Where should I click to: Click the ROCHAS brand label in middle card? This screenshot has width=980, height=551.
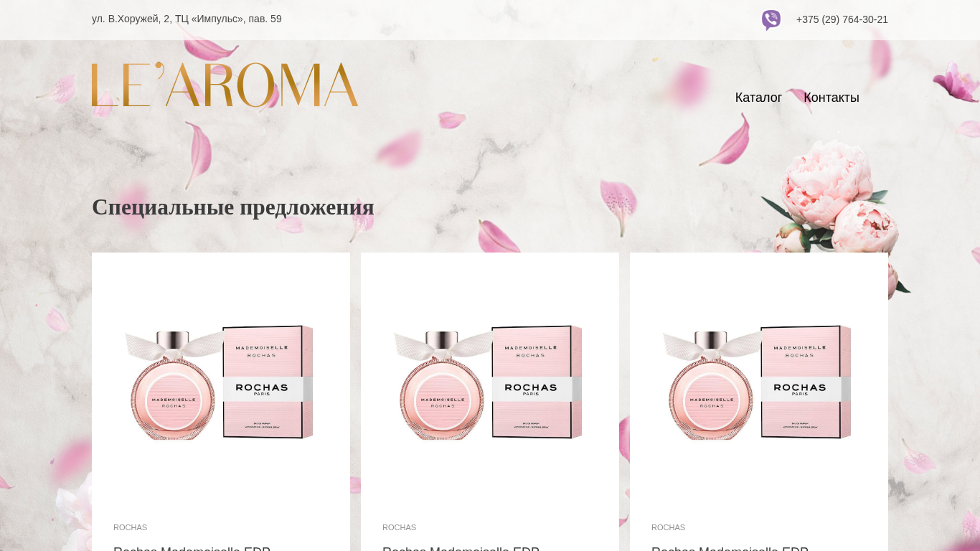399,527
